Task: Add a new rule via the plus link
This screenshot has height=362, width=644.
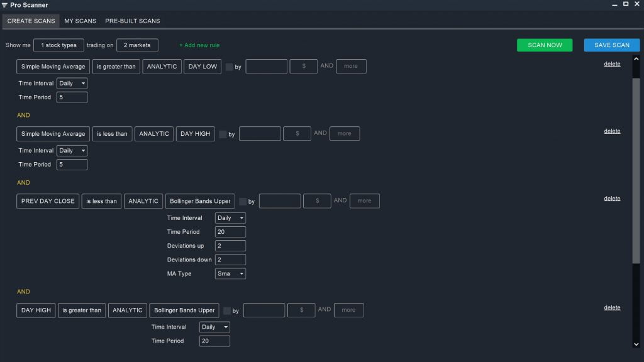Action: 199,45
